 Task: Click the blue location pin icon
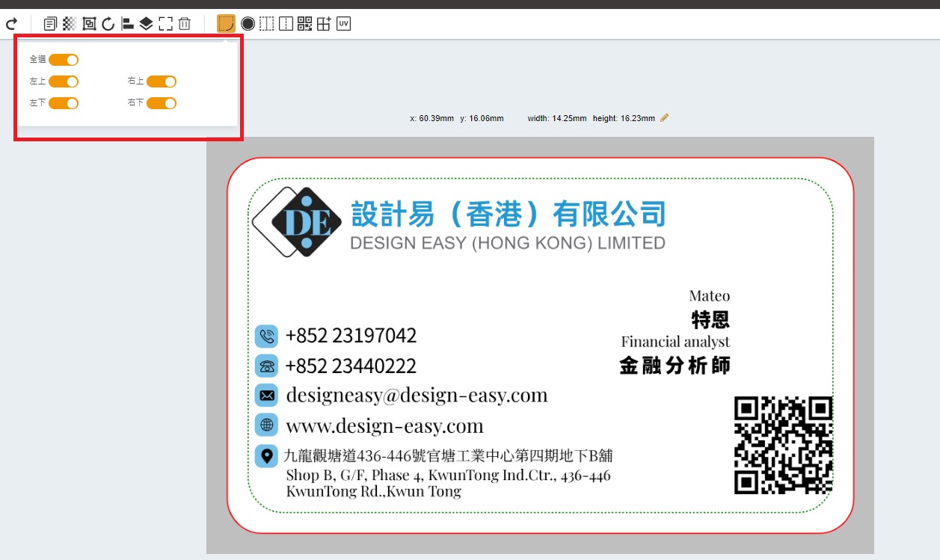[x=266, y=455]
